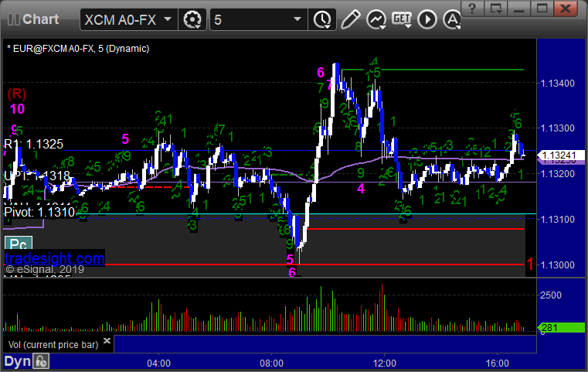Click the red 1 at the 1.13000 line

click(530, 264)
